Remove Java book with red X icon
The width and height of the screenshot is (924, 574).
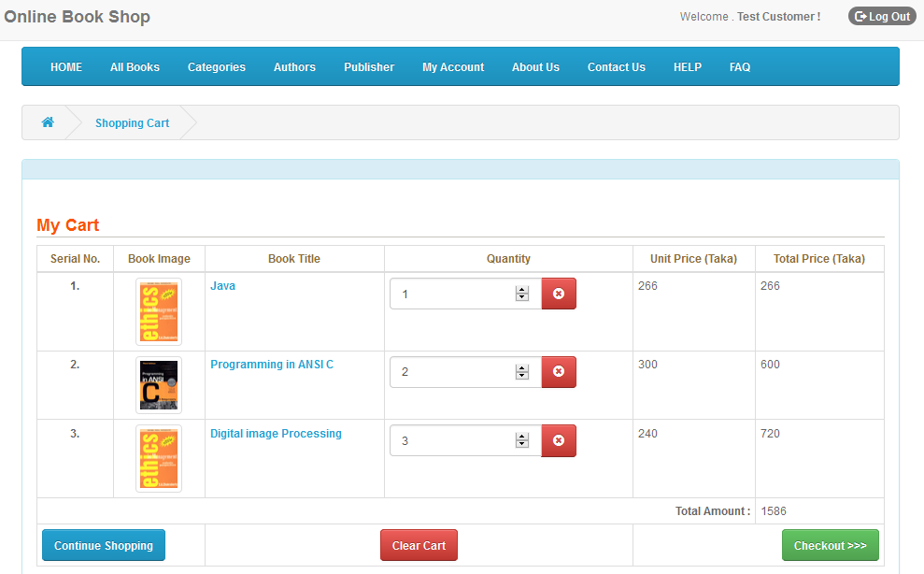point(559,294)
